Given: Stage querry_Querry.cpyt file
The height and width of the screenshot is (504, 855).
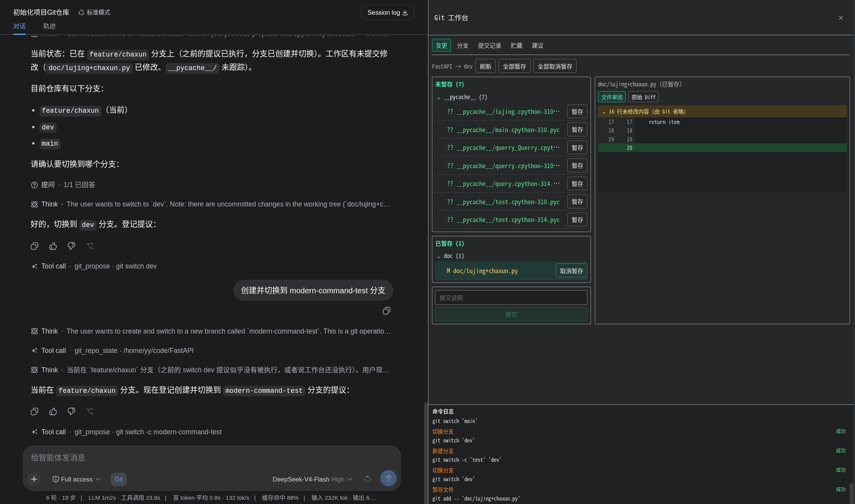Looking at the screenshot, I should pos(577,148).
